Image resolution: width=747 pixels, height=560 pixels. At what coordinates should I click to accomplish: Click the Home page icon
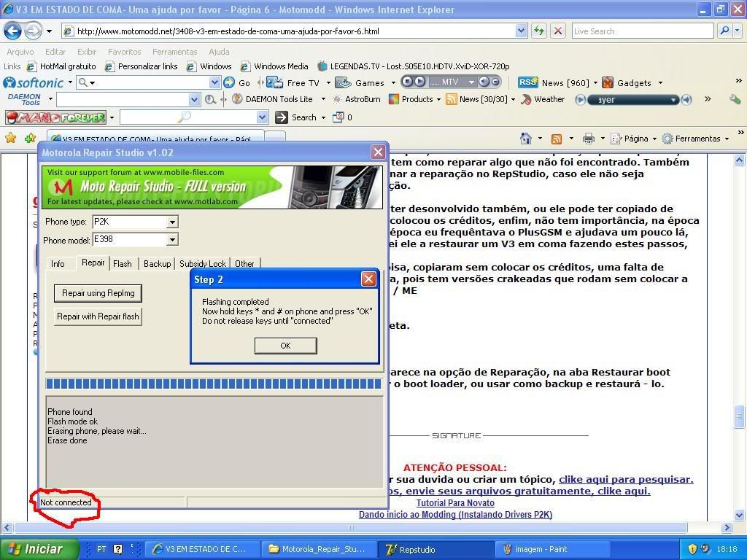525,138
